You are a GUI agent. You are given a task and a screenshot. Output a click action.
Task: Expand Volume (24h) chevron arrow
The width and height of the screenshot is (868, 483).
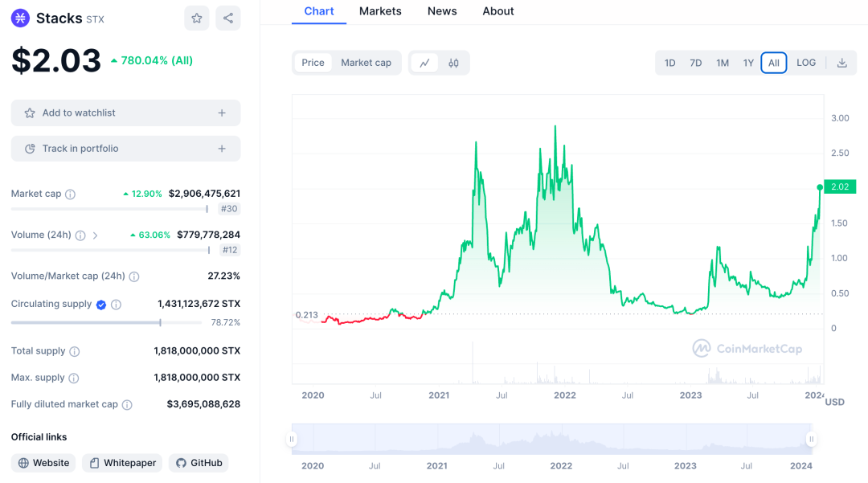tap(95, 235)
